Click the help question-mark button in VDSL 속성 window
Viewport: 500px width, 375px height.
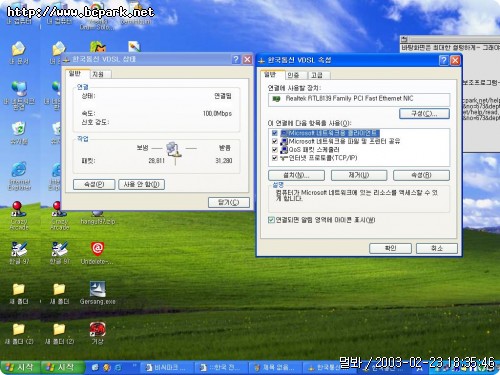pyautogui.click(x=444, y=60)
